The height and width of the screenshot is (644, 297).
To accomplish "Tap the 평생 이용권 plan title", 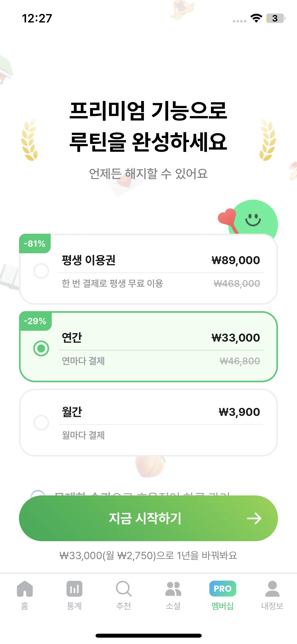I will tap(88, 260).
